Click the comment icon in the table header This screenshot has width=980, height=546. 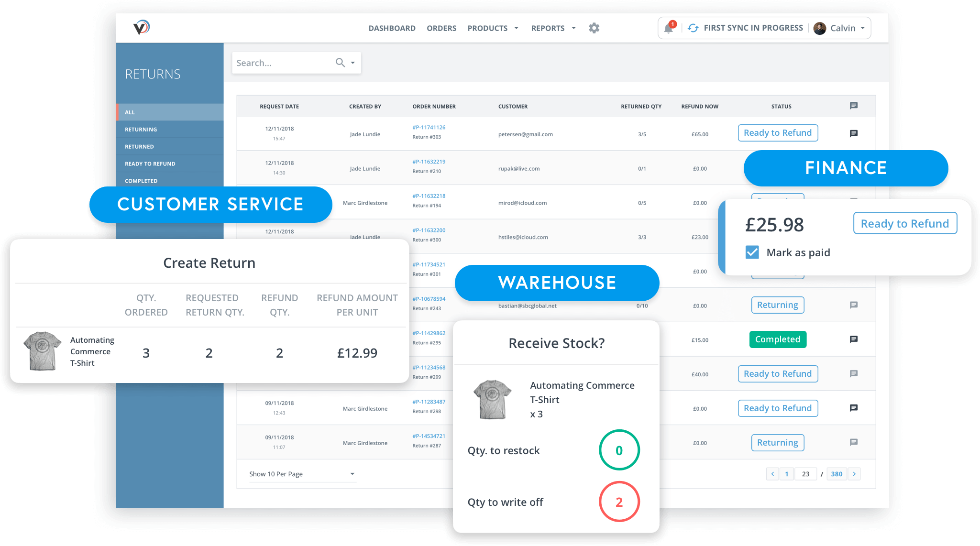coord(854,106)
